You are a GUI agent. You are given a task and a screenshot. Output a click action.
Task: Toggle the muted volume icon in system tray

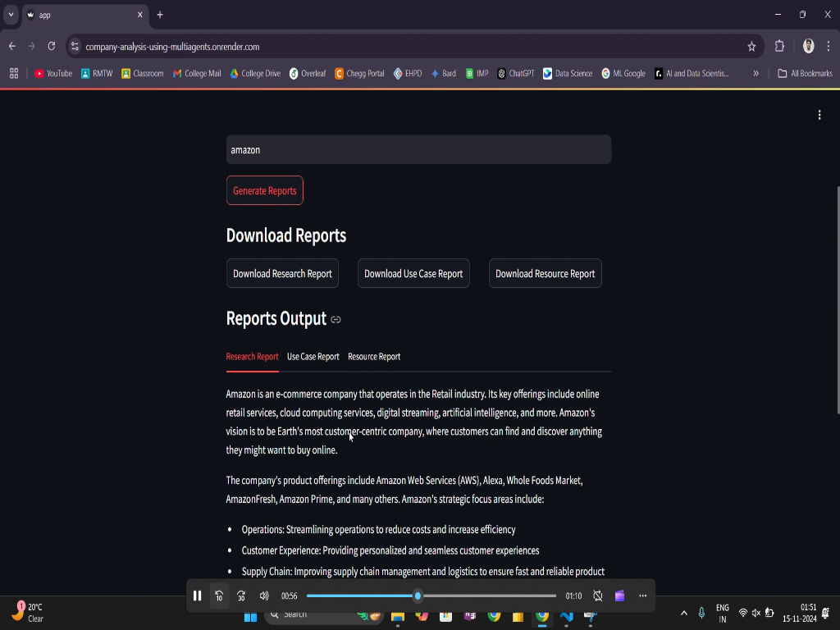click(x=756, y=613)
